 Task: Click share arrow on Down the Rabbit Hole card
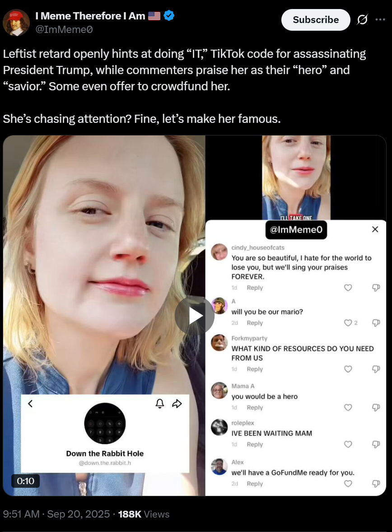click(177, 403)
